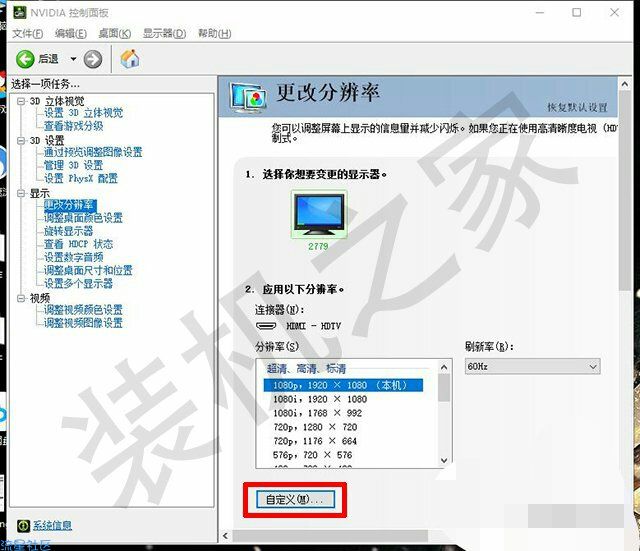The image size is (640, 551).
Task: Click the 更改分辨率 header display icon
Action: point(249,98)
